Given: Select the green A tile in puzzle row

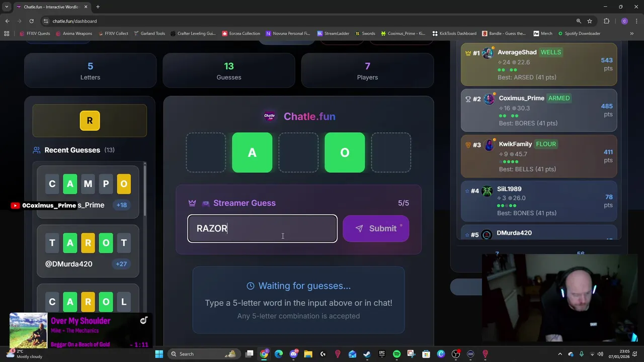Looking at the screenshot, I should point(252,152).
